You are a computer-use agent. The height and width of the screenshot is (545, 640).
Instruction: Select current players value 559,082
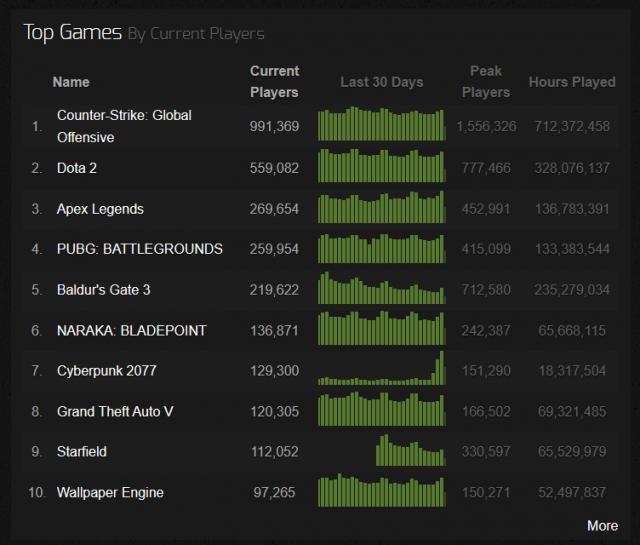[274, 168]
